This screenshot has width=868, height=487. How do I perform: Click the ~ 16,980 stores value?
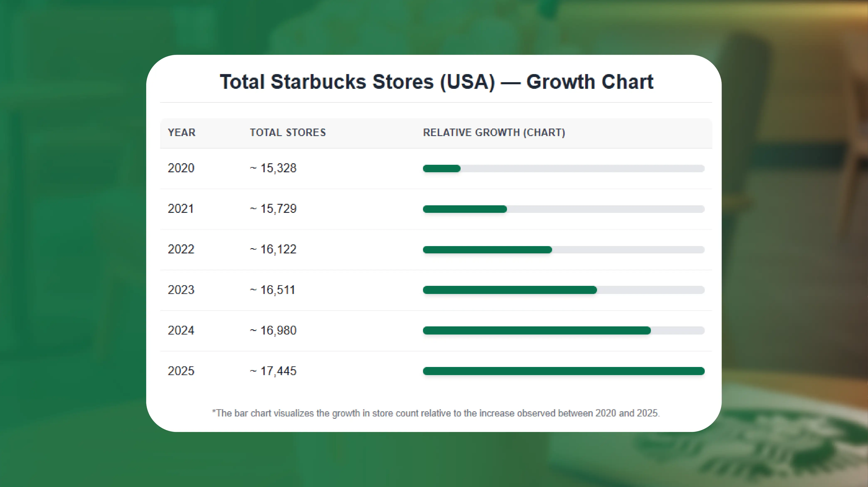273,330
